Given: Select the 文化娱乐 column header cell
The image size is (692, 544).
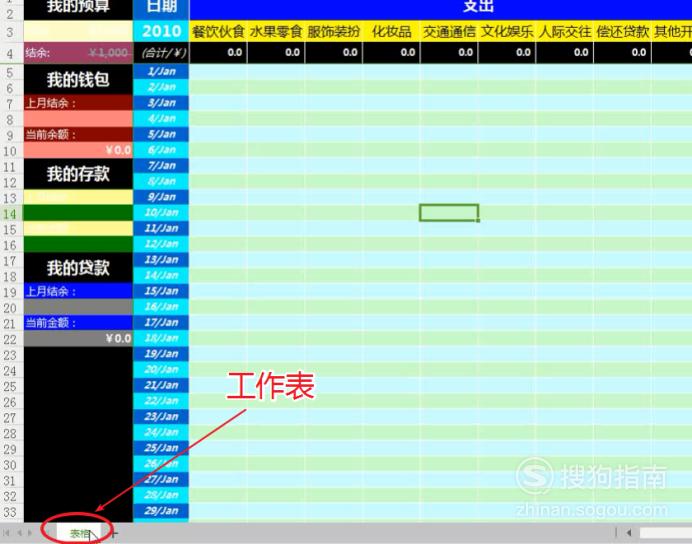Looking at the screenshot, I should [507, 31].
